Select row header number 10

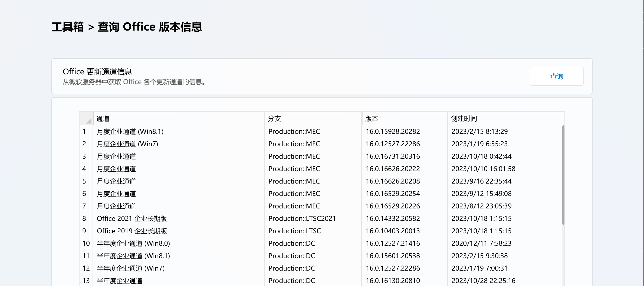(86, 243)
